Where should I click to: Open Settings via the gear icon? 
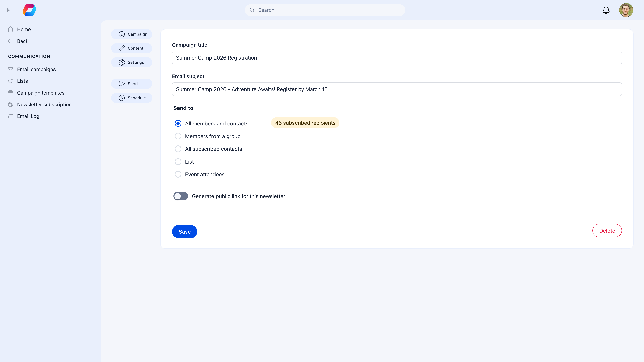pyautogui.click(x=122, y=62)
